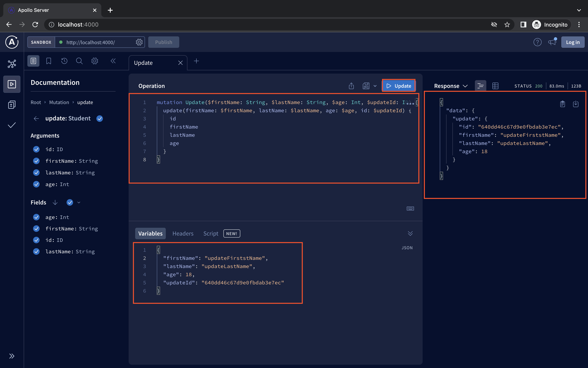Image resolution: width=588 pixels, height=368 pixels.
Task: Open the save options dropdown arrow
Action: click(375, 86)
